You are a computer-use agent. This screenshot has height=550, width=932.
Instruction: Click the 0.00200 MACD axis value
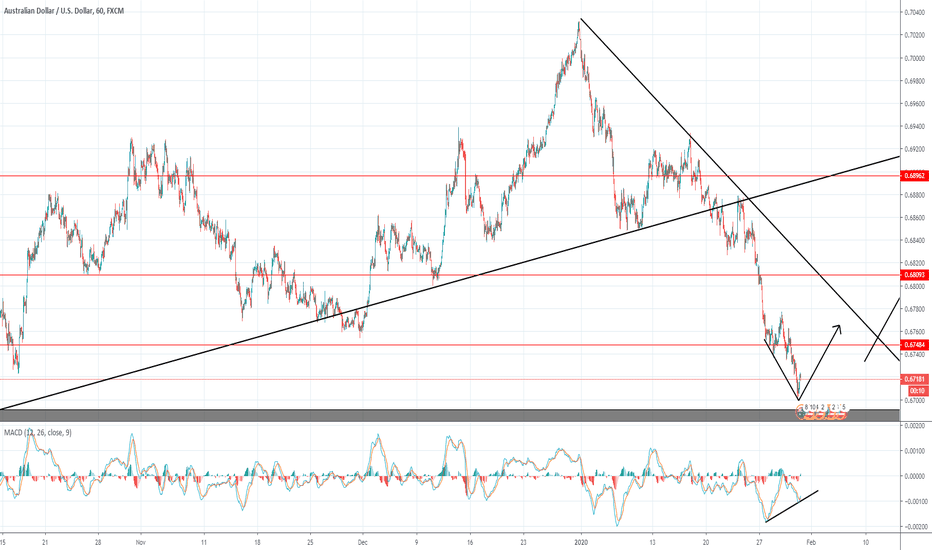[x=915, y=426]
